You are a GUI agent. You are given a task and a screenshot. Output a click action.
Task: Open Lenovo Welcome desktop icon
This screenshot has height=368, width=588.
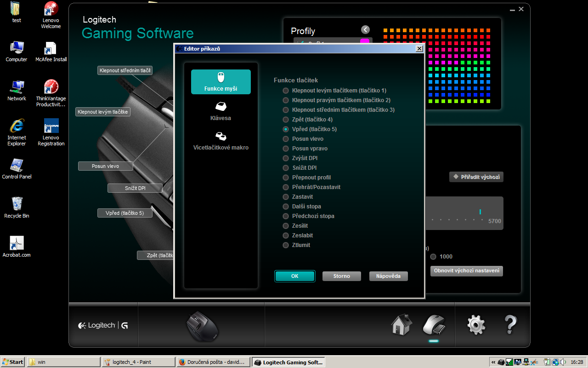(x=51, y=15)
